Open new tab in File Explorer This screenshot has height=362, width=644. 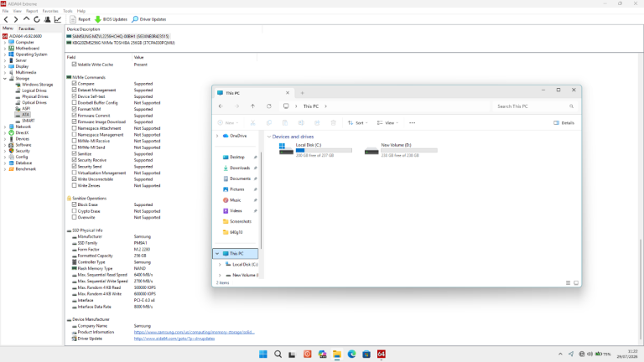(302, 93)
